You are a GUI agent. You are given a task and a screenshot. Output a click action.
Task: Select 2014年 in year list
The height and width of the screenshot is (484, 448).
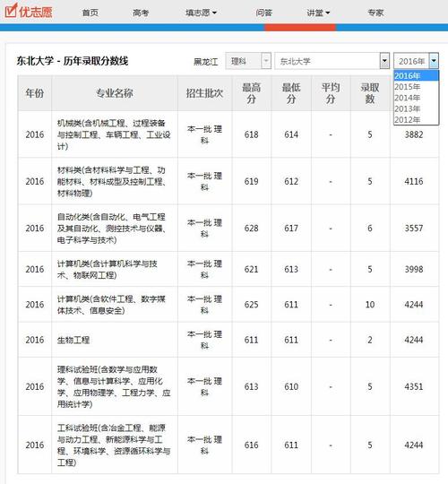416,98
